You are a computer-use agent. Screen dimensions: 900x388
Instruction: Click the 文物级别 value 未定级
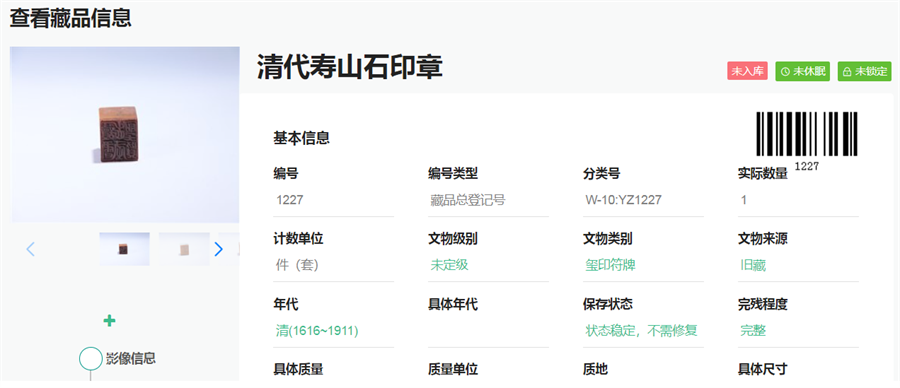(449, 265)
